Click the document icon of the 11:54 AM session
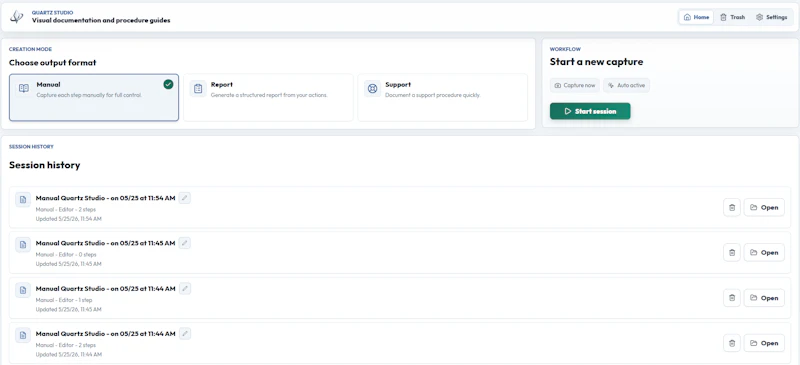The height and width of the screenshot is (365, 800). [x=23, y=200]
